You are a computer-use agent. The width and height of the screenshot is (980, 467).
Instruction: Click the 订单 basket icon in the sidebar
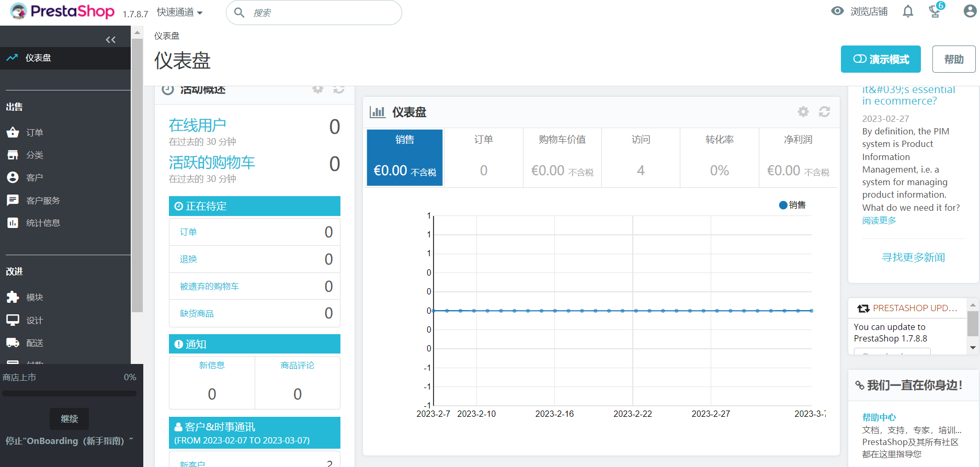coord(13,132)
